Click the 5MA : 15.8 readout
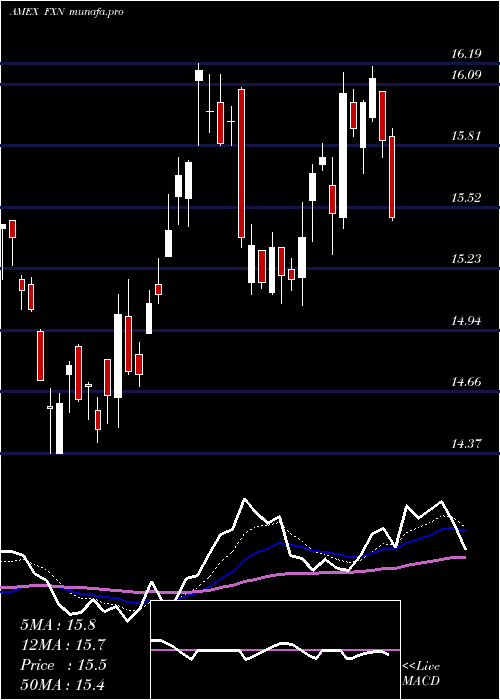The width and height of the screenshot is (500, 700). [x=58, y=625]
